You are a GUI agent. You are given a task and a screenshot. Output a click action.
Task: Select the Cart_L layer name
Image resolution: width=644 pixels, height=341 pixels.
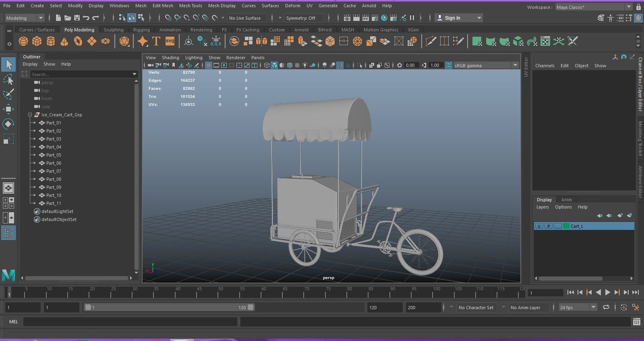point(577,226)
